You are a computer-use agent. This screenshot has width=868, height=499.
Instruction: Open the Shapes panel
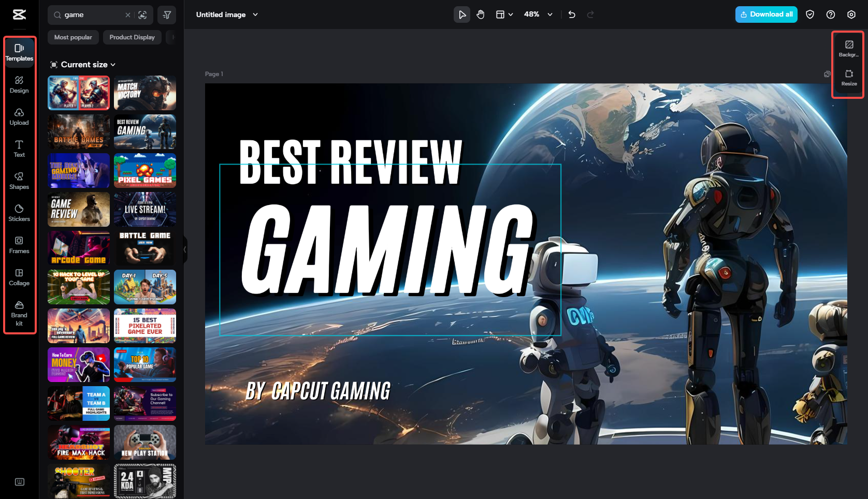(x=19, y=181)
